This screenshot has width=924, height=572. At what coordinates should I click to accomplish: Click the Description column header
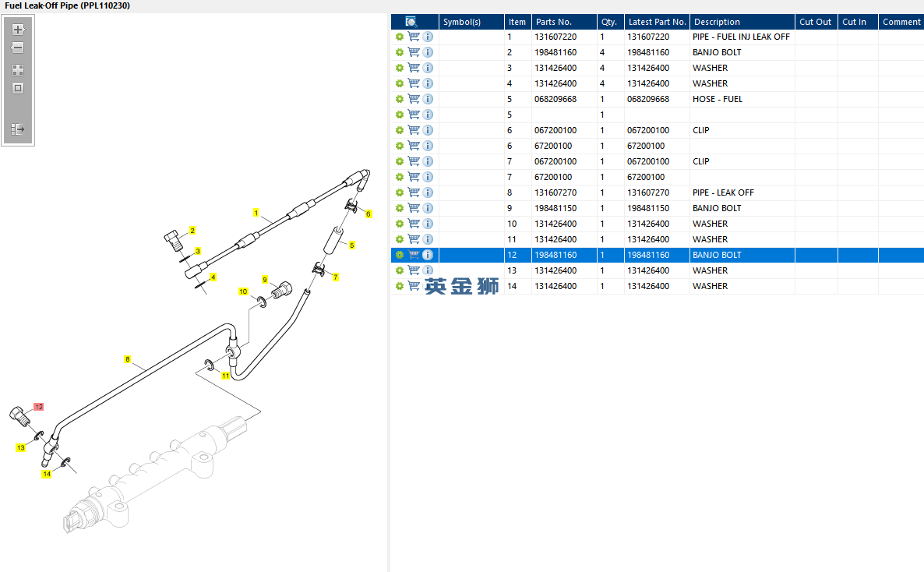[x=742, y=22]
